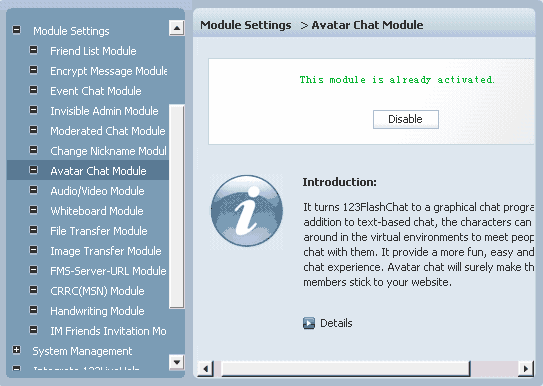Select Event Chat Module in sidebar

pyautogui.click(x=96, y=91)
